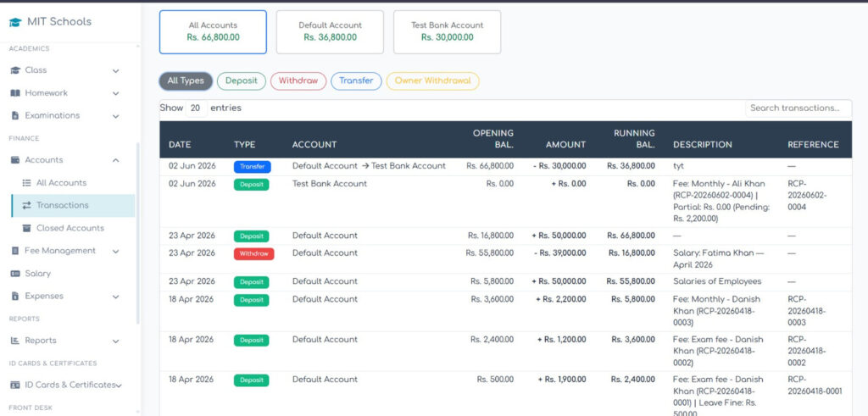This screenshot has width=868, height=416.
Task: Click the AMOUNT column header
Action: 565,144
